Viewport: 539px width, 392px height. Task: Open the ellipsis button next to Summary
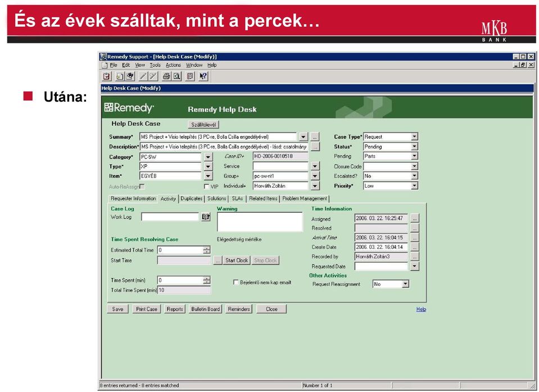(x=315, y=136)
